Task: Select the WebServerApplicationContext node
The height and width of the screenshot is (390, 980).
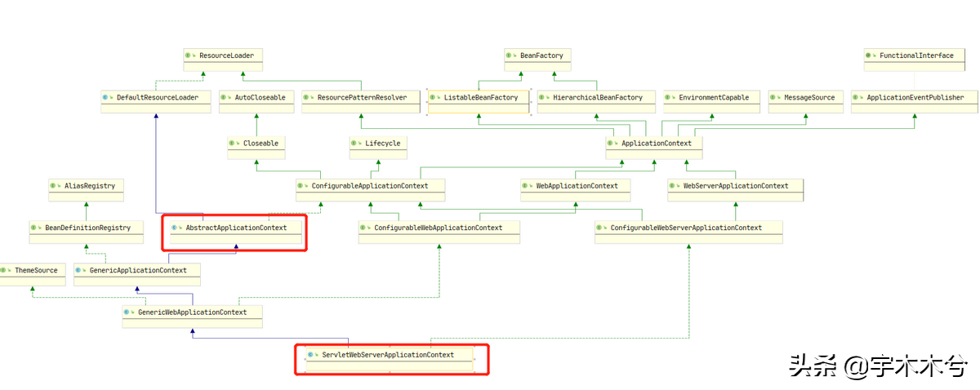Action: (735, 186)
